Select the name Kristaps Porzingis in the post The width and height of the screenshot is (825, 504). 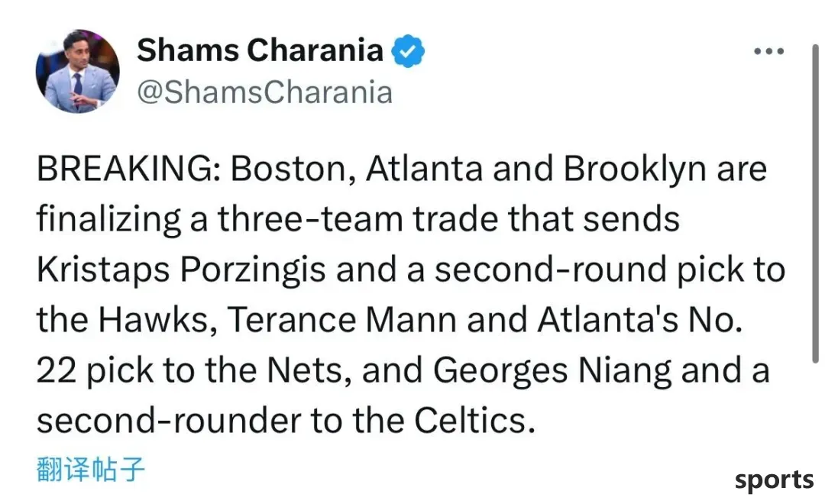coord(181,270)
